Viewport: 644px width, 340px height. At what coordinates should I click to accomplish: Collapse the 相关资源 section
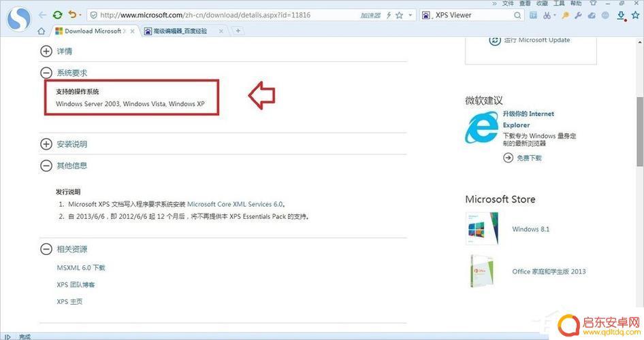point(46,249)
